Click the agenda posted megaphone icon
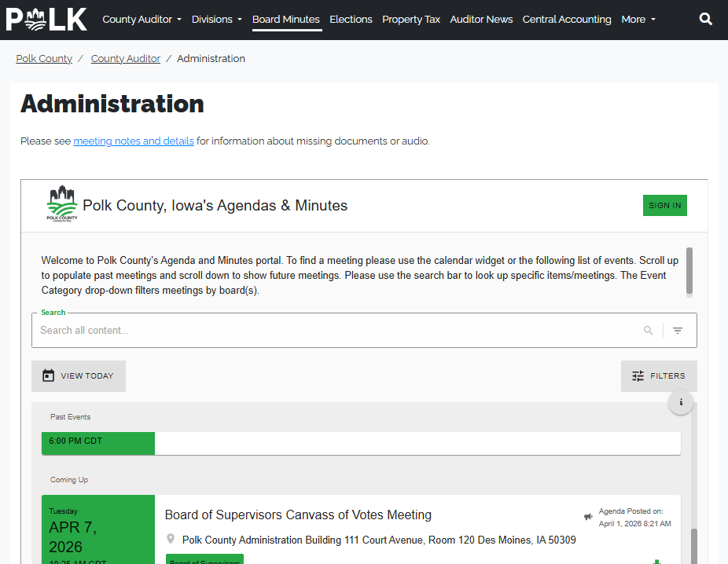This screenshot has width=728, height=564. [588, 517]
